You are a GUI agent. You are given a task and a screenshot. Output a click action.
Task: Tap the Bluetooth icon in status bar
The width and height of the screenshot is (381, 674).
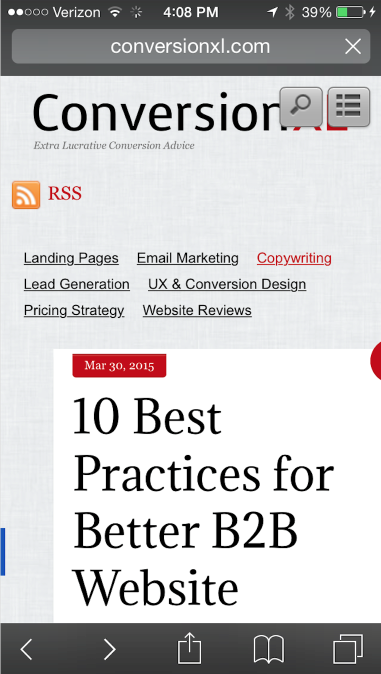coord(290,12)
